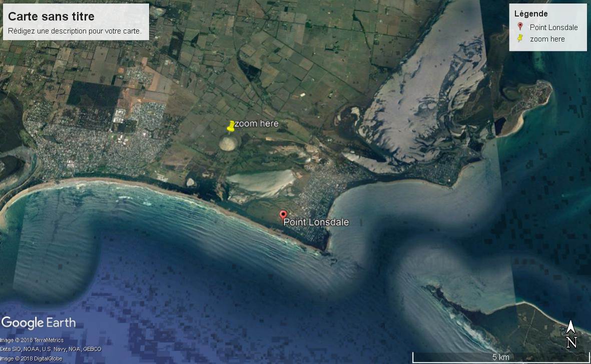
Task: Select the red Point Lonsdale map marker
Action: 283,214
